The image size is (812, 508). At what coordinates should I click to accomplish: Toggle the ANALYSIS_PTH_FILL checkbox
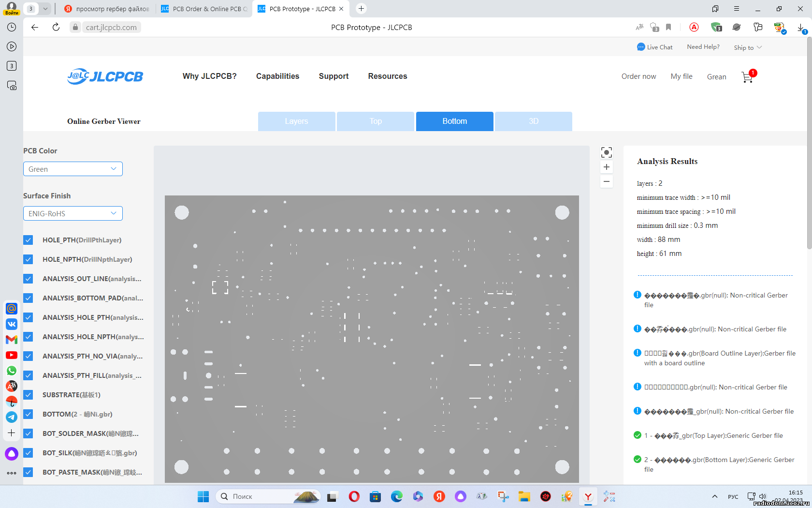[28, 375]
